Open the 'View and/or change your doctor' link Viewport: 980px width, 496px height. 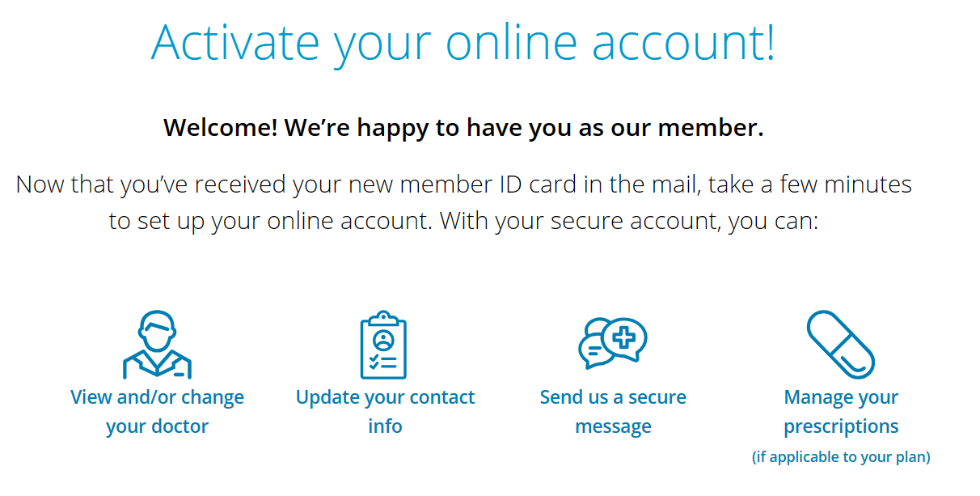point(157,412)
